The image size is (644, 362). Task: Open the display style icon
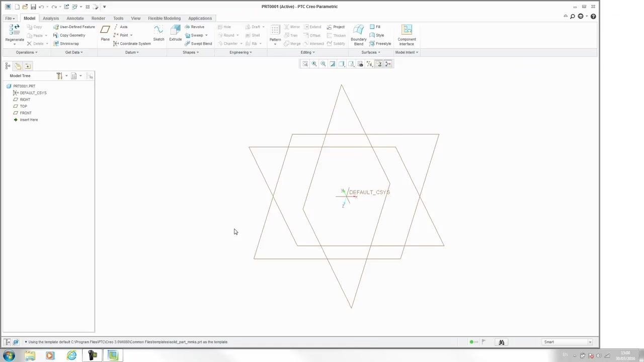[x=342, y=64]
